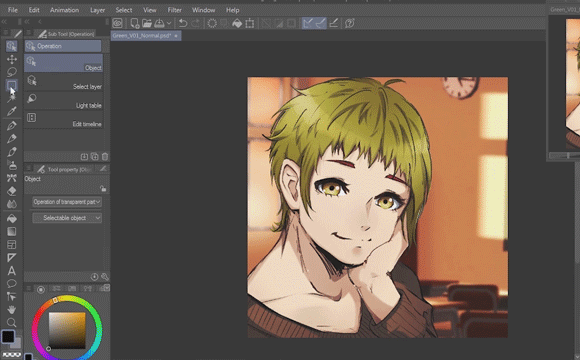Select the Eraser tool
The width and height of the screenshot is (580, 360).
pos(11,191)
